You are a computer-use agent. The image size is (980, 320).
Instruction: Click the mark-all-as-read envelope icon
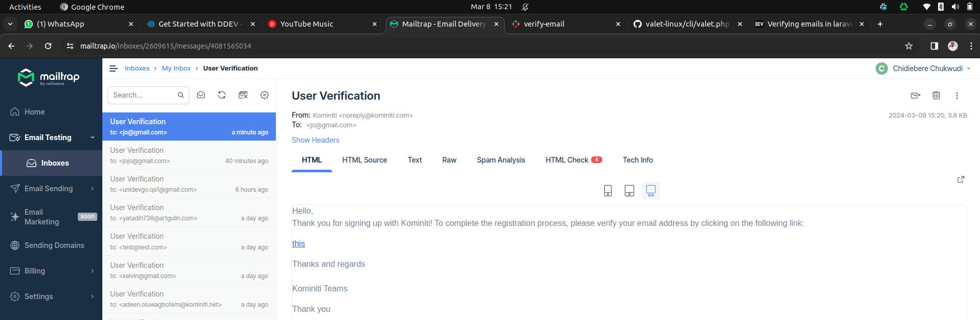201,95
